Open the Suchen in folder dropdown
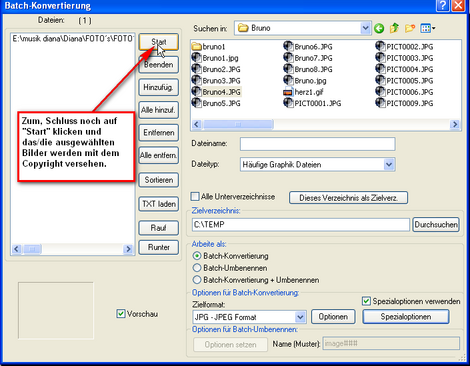470x366 pixels. point(365,28)
